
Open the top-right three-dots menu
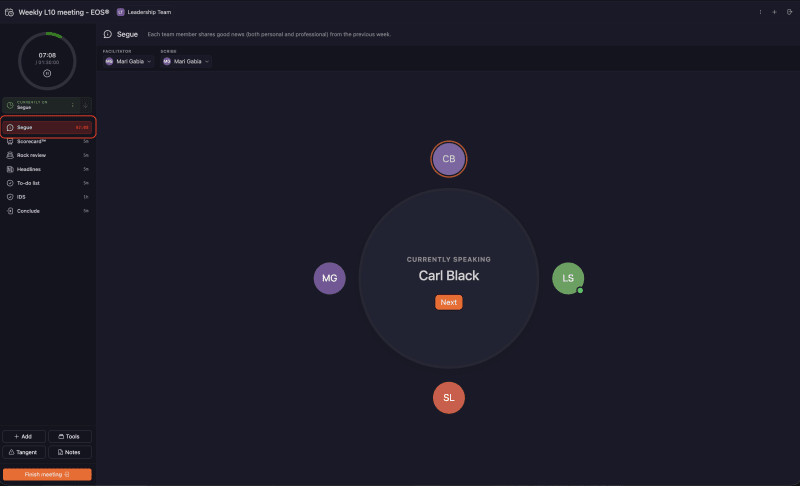[760, 12]
